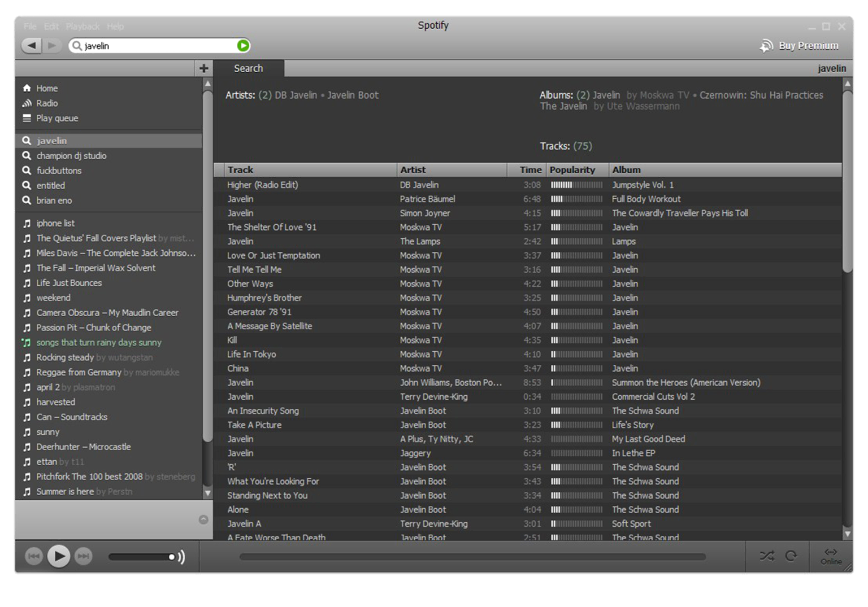Select the javelin search in sidebar
Image resolution: width=868 pixels, height=607 pixels.
point(108,141)
